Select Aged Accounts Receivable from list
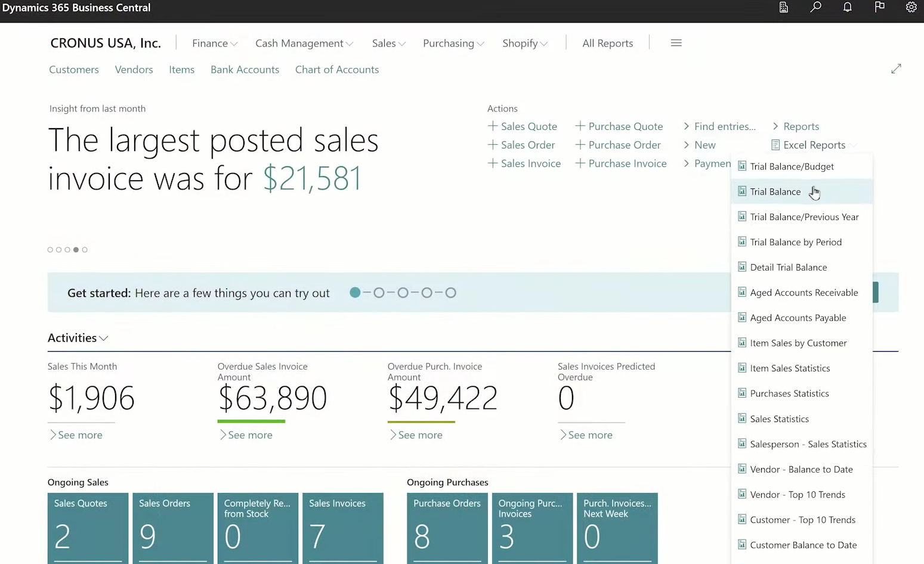The height and width of the screenshot is (564, 924). [x=804, y=293]
